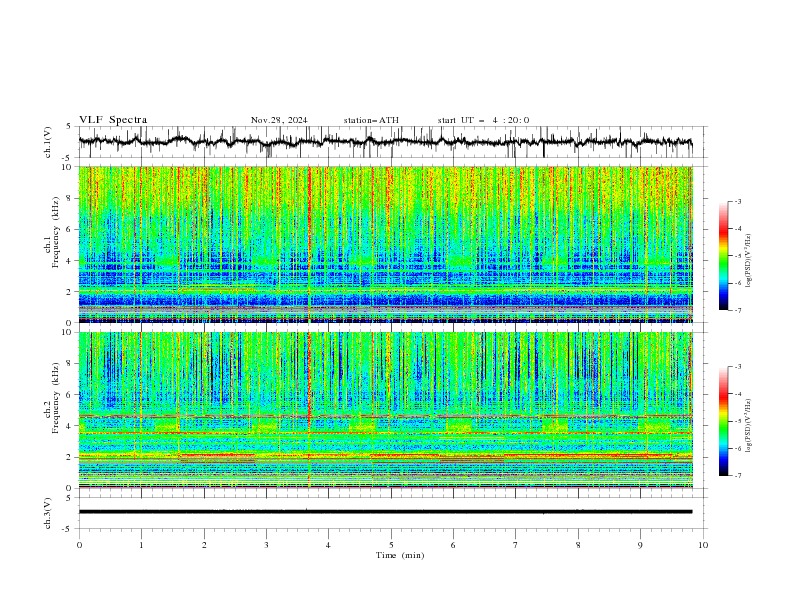Click the "8" tick on the time axis

tap(578, 545)
